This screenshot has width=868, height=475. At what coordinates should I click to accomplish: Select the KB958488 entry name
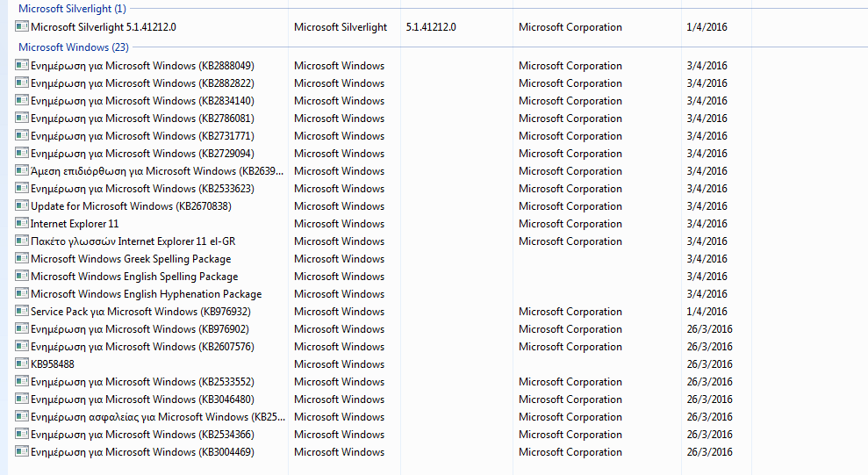[x=53, y=364]
